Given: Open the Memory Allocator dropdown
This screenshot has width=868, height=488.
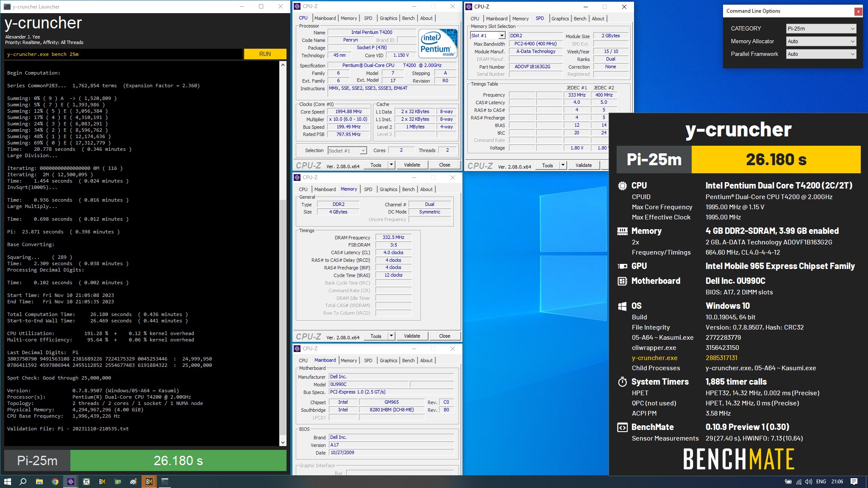Looking at the screenshot, I should click(x=821, y=41).
